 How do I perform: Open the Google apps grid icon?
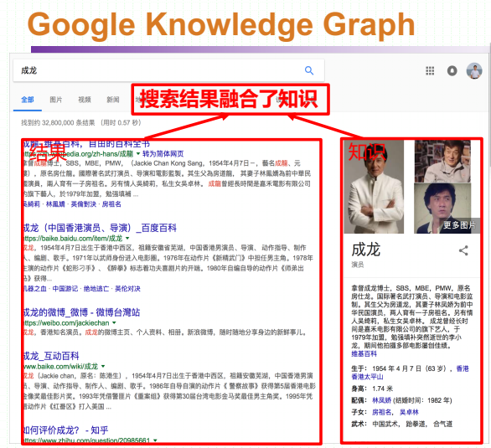(x=430, y=71)
